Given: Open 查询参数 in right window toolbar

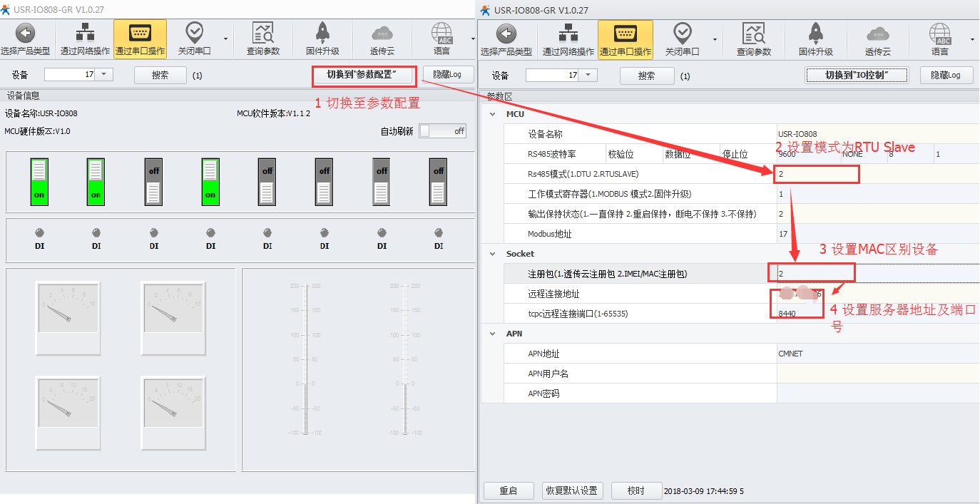Looking at the screenshot, I should coord(754,34).
